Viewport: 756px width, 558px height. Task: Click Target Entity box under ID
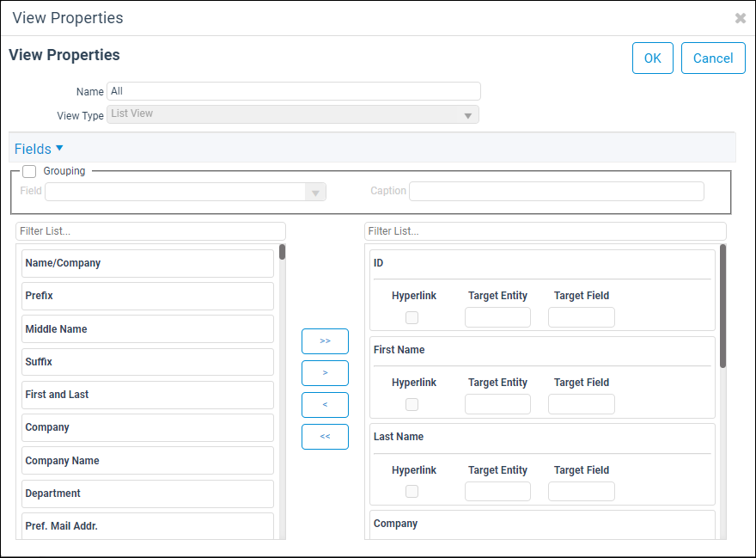(x=497, y=317)
